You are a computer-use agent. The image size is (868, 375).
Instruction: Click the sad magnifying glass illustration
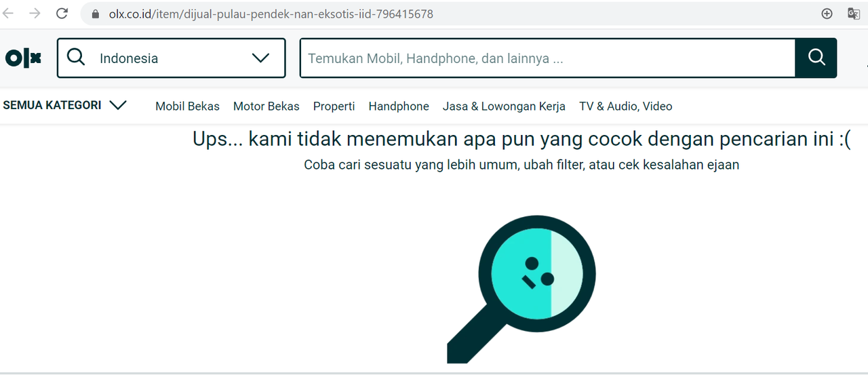click(521, 290)
